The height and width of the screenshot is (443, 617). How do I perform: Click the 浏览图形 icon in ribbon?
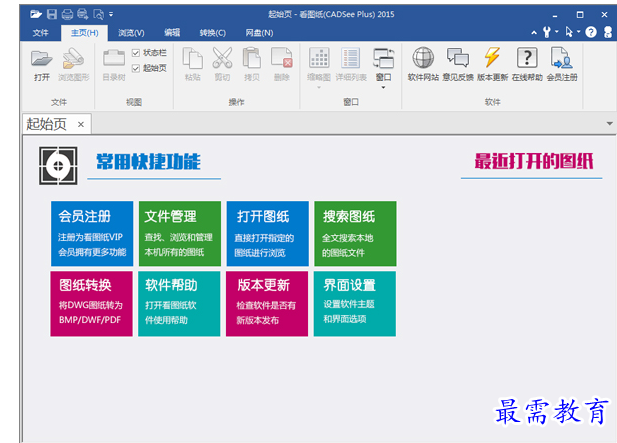[74, 59]
